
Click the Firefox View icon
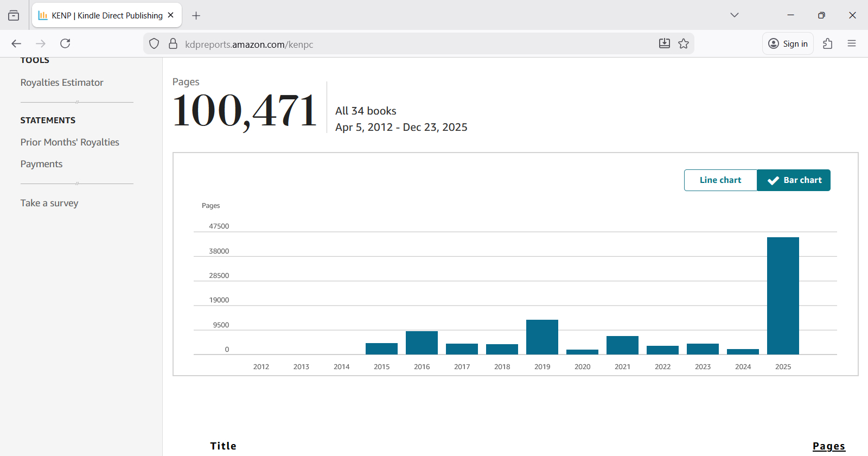click(x=14, y=16)
